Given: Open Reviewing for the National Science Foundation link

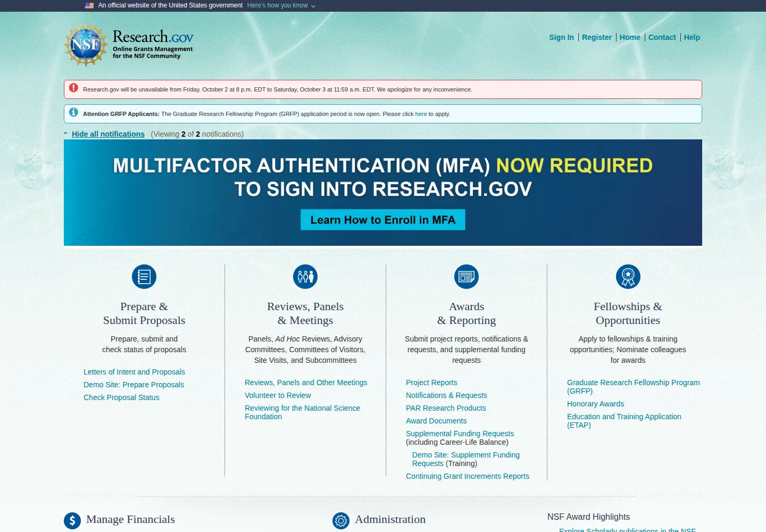Looking at the screenshot, I should click(x=302, y=412).
